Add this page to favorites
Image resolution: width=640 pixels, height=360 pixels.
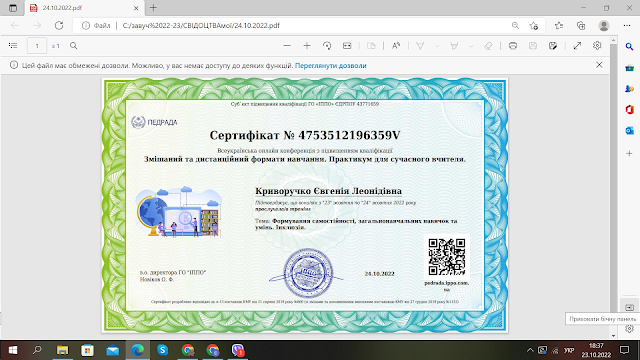(x=533, y=25)
